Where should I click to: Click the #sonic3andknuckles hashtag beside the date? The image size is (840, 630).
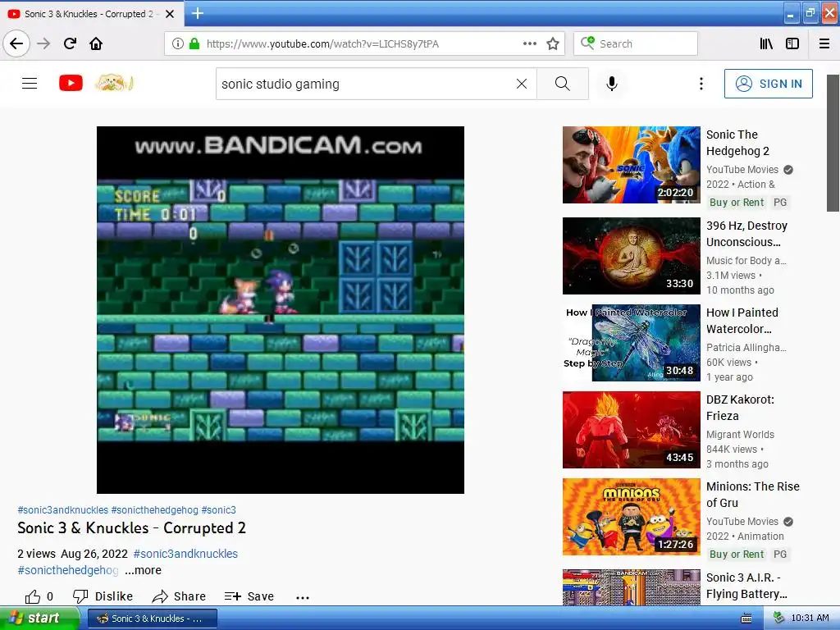(185, 554)
